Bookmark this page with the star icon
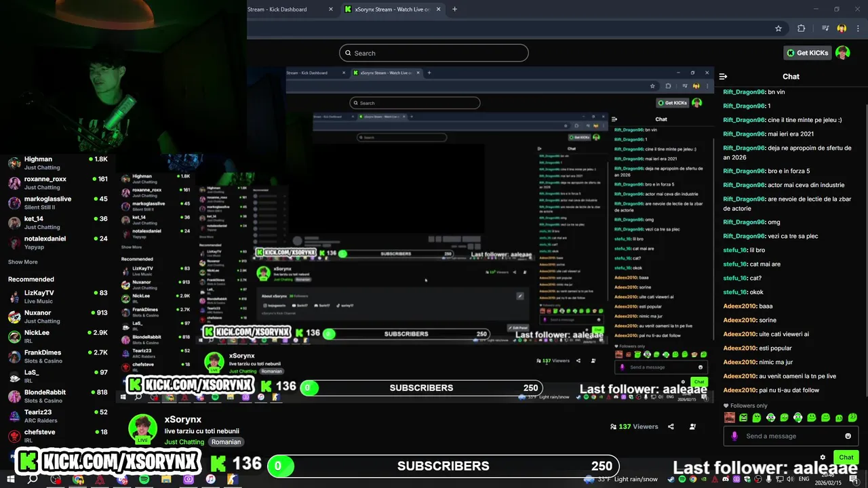The height and width of the screenshot is (488, 868). [x=778, y=28]
